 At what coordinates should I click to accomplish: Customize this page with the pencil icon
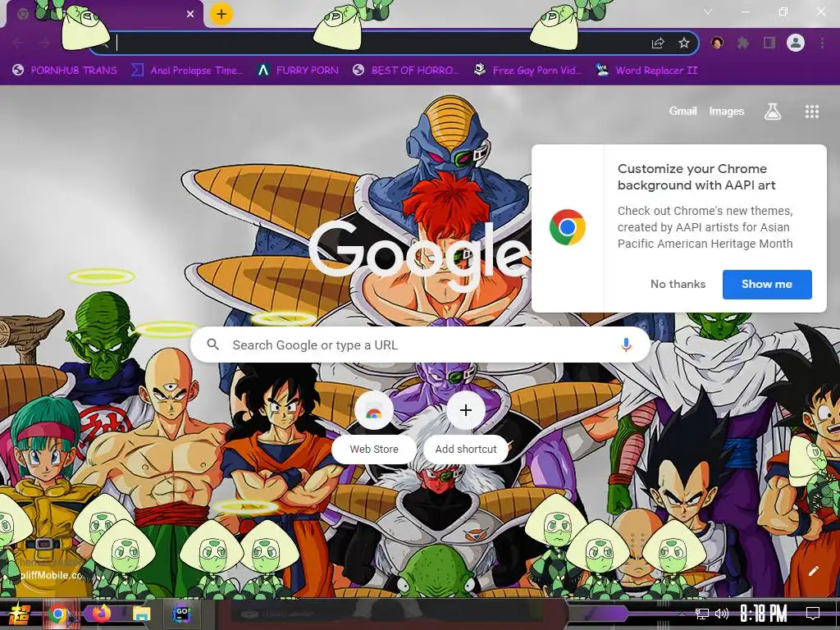click(813, 571)
